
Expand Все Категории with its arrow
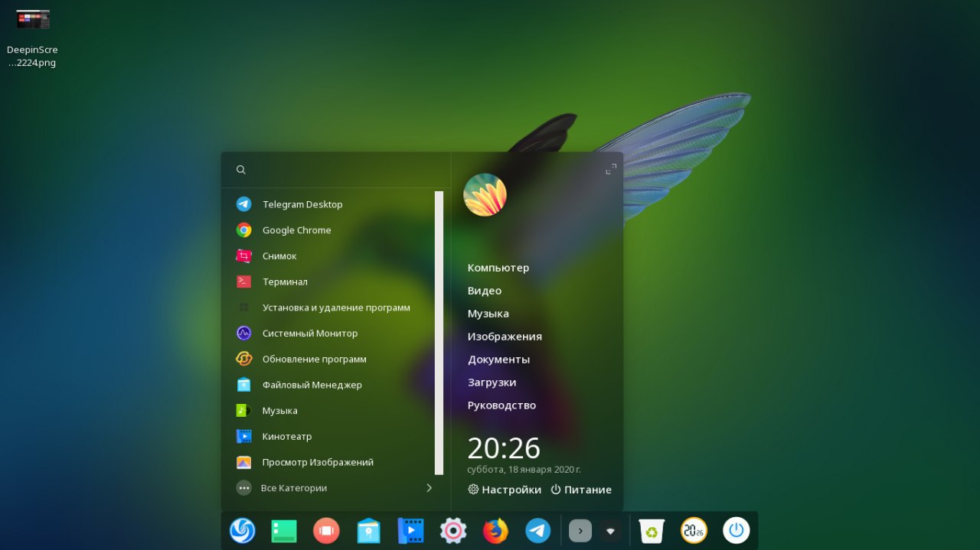tap(429, 488)
